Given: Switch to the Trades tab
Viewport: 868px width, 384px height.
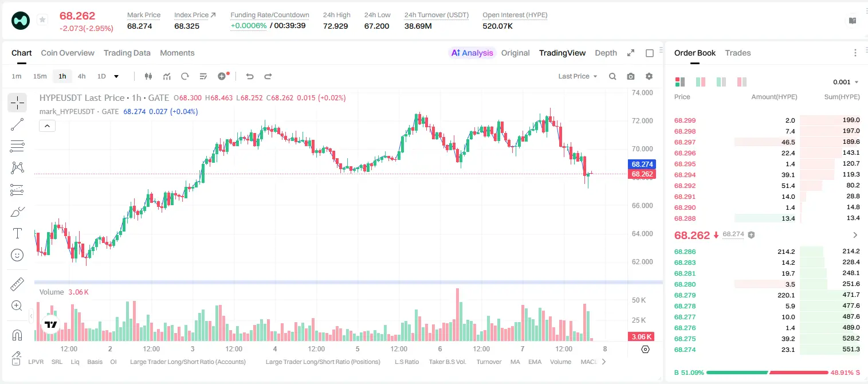Looking at the screenshot, I should point(737,53).
